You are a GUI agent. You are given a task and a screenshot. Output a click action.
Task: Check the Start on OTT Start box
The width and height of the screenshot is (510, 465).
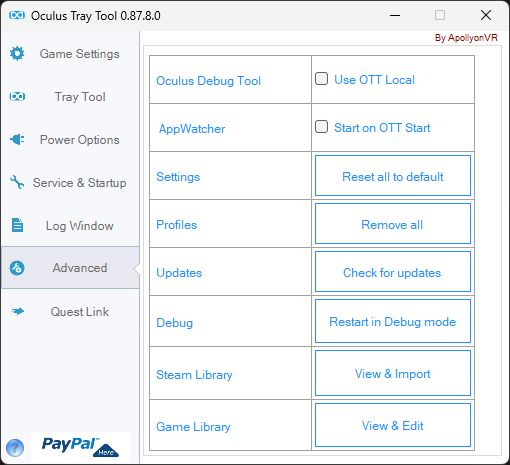click(321, 127)
